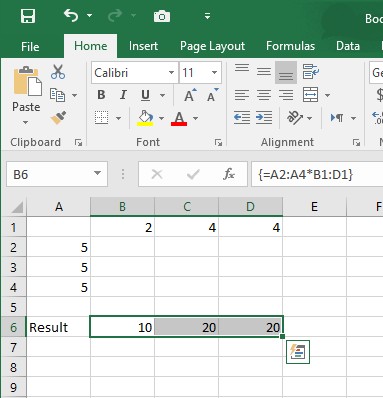Open the Data tab

click(348, 46)
